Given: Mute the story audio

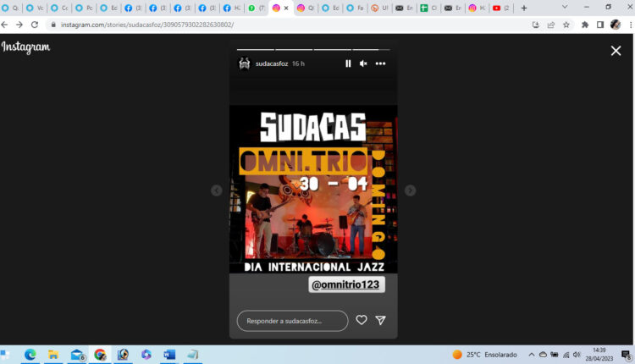Looking at the screenshot, I should (x=363, y=63).
